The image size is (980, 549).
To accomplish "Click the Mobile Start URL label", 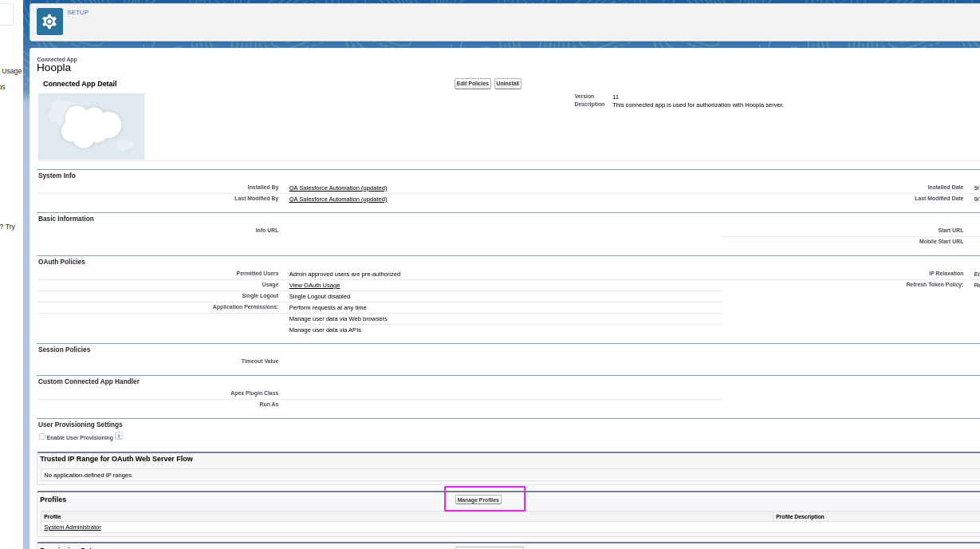I will [x=941, y=242].
